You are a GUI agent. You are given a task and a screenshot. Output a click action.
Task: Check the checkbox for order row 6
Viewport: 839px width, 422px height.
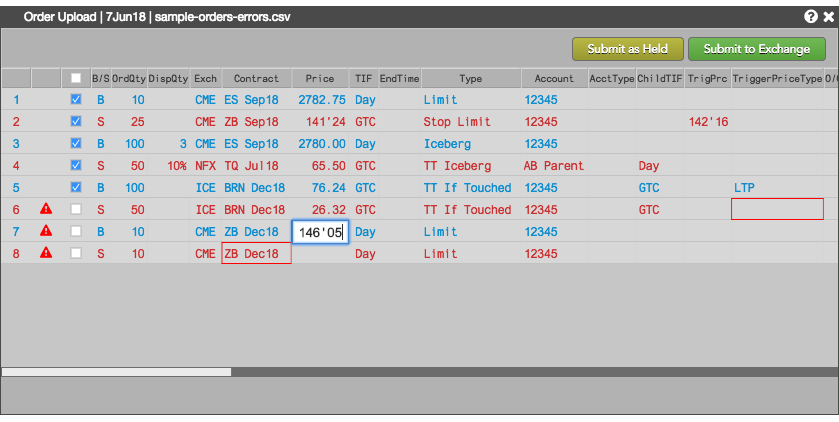[x=76, y=209]
